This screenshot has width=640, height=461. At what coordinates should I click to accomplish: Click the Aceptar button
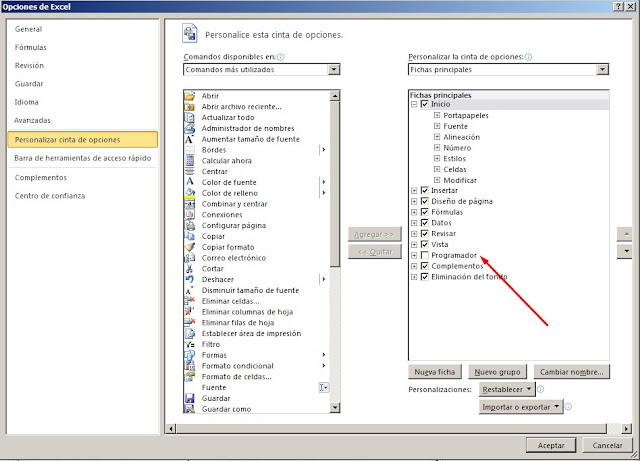551,445
